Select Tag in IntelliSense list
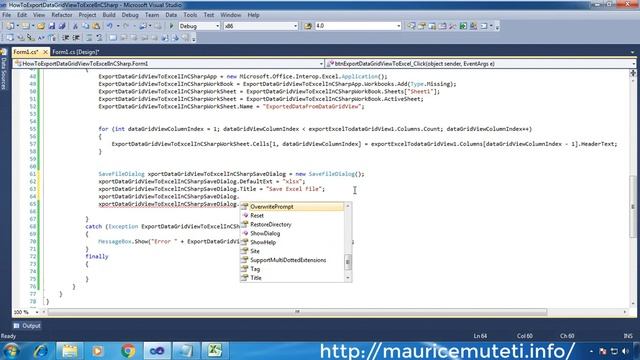640x360 pixels. (x=293, y=269)
